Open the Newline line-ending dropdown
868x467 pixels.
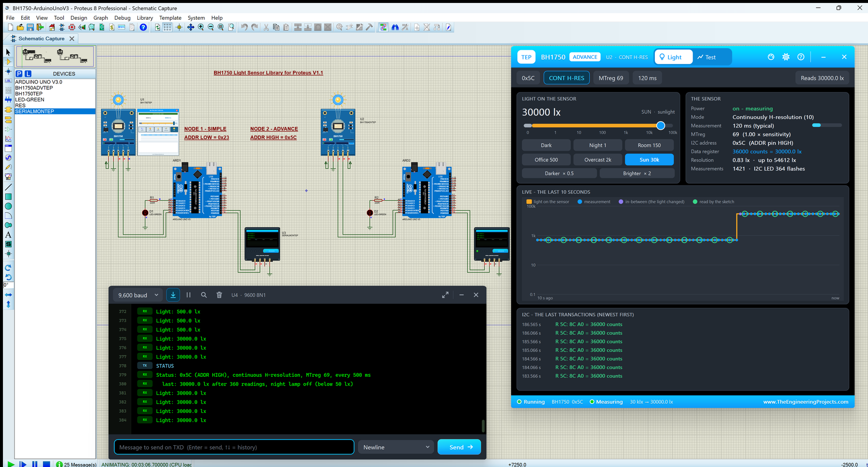[x=396, y=447]
